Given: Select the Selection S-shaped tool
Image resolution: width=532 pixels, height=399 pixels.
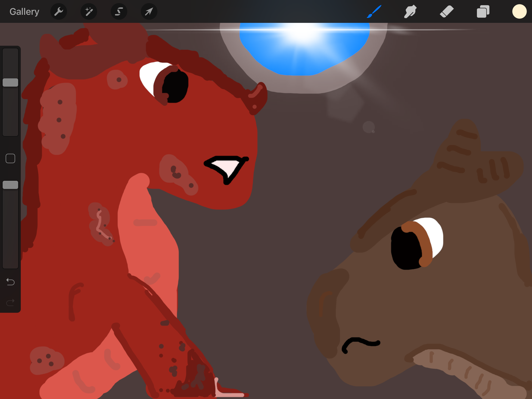Looking at the screenshot, I should 119,12.
